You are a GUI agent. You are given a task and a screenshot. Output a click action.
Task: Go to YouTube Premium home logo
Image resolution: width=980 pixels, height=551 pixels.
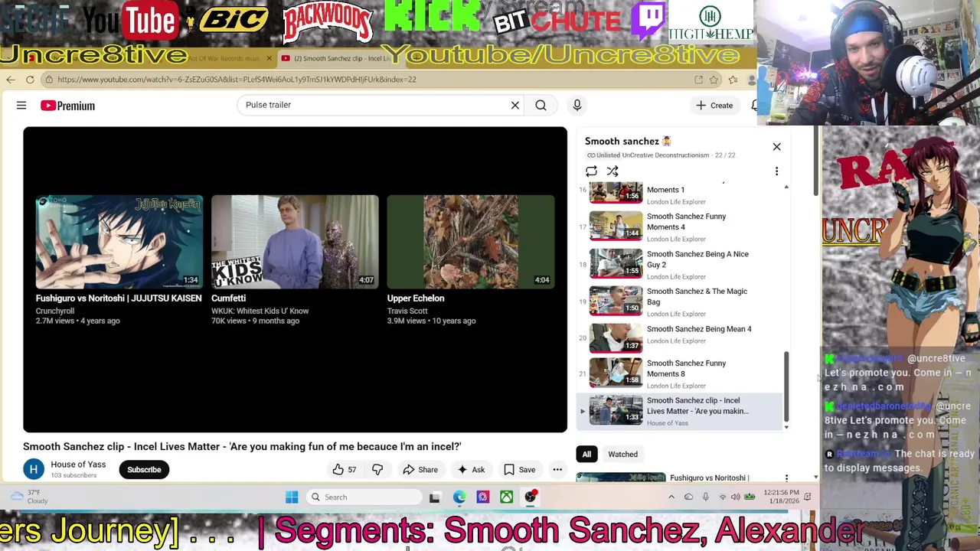(68, 106)
